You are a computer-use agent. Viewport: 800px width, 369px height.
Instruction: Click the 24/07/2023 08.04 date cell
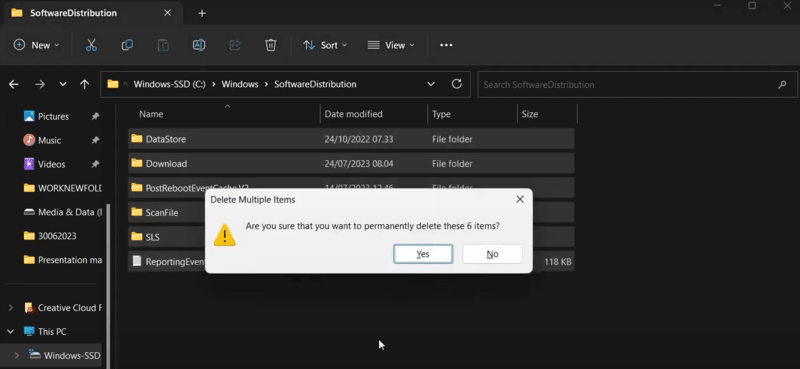(359, 163)
